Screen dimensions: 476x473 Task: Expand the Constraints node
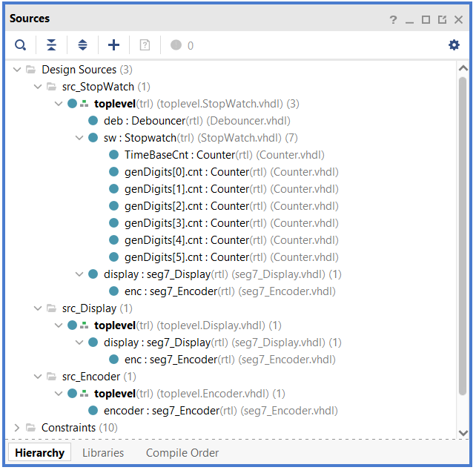pos(17,428)
